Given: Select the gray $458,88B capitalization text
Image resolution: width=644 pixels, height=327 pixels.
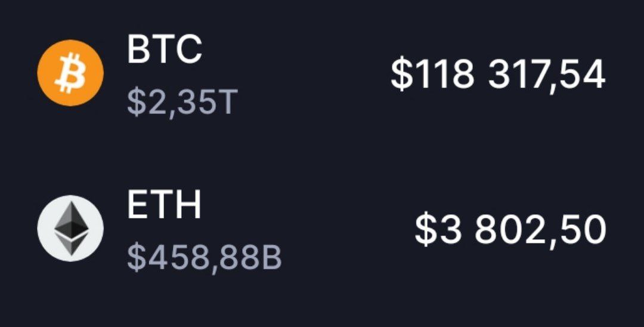Looking at the screenshot, I should (204, 258).
